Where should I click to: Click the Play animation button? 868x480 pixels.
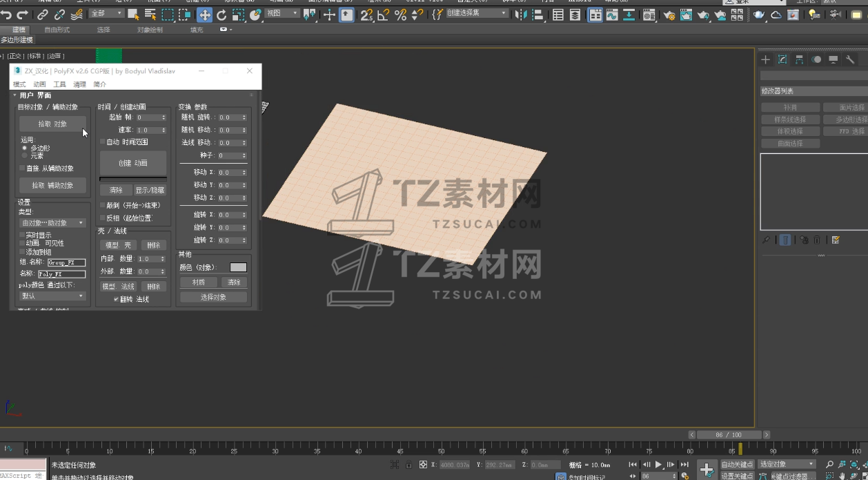(x=658, y=465)
